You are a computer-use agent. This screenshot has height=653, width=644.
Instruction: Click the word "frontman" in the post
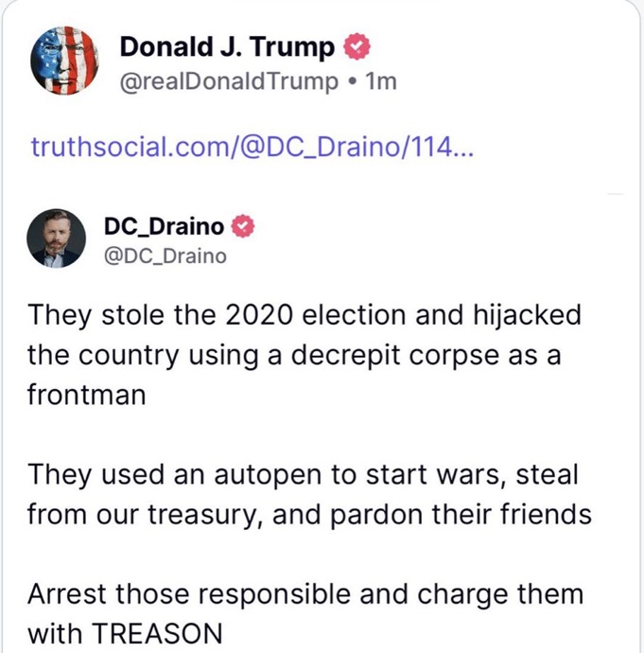(86, 393)
